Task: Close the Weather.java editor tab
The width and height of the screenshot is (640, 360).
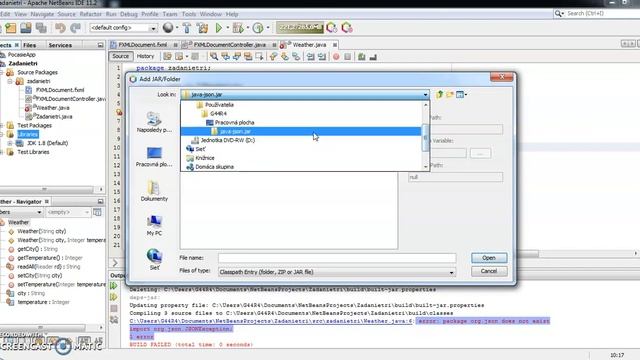Action: click(x=335, y=45)
